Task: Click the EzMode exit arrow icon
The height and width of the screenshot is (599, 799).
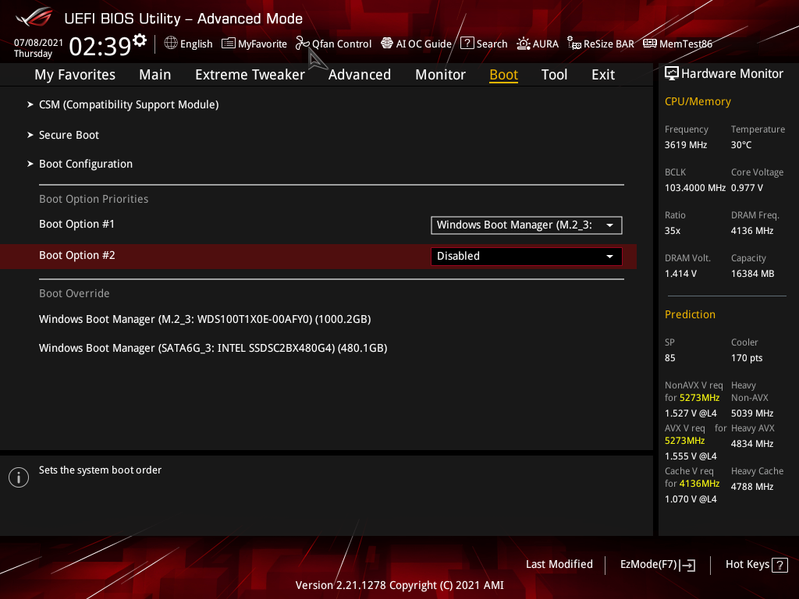Action: point(688,565)
